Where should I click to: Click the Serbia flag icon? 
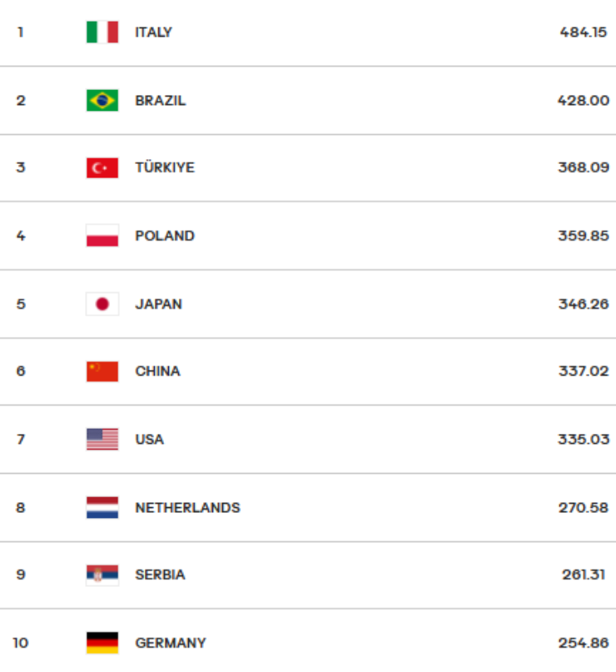point(102,575)
